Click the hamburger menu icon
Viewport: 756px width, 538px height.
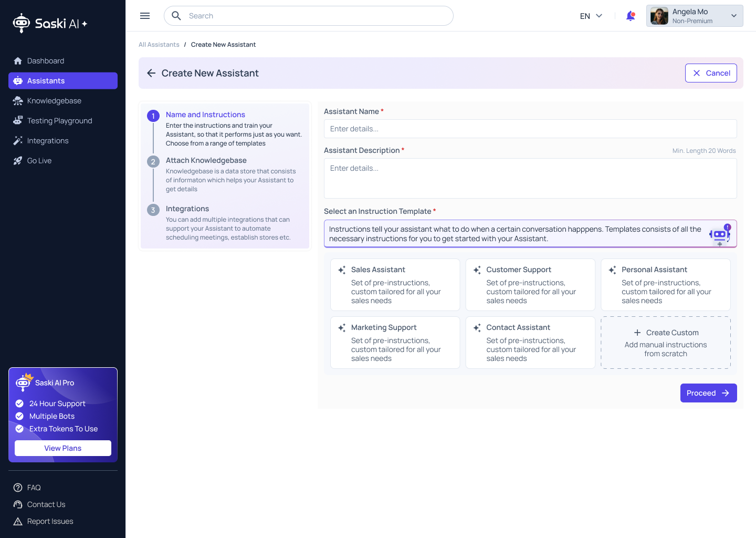tap(145, 16)
